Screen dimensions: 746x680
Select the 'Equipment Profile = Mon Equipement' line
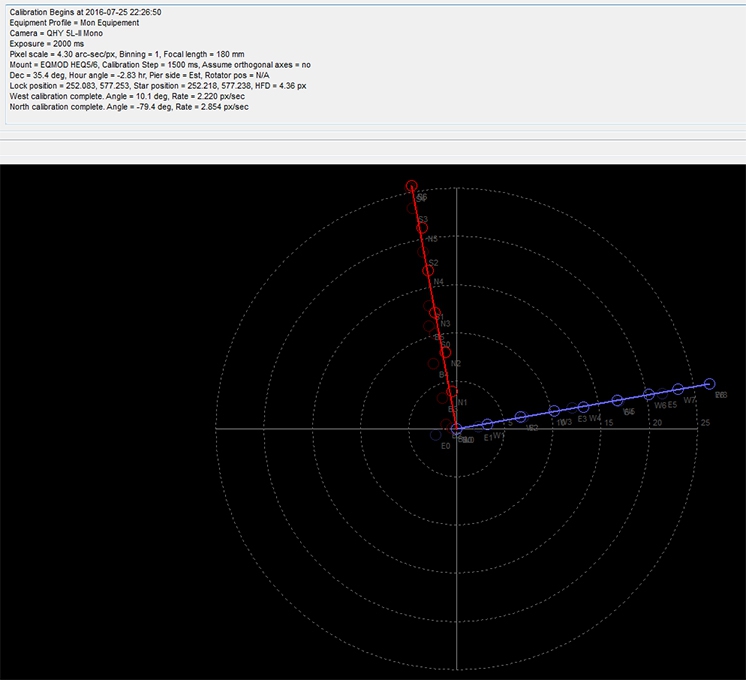74,23
